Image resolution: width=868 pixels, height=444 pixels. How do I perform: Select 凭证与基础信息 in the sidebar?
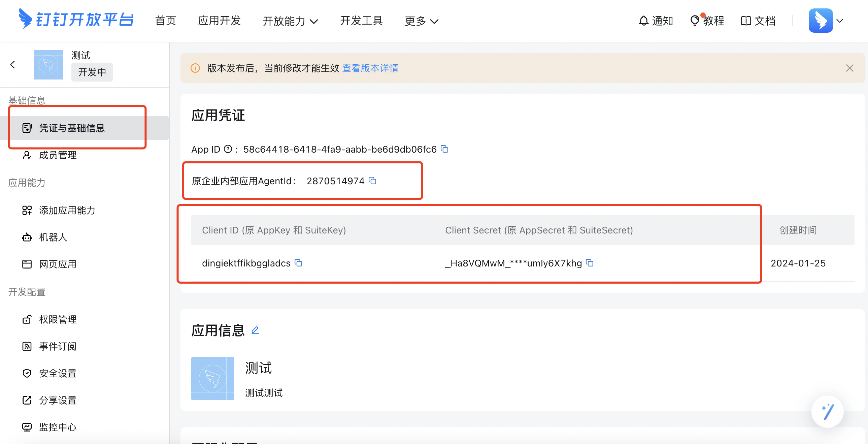click(x=85, y=128)
